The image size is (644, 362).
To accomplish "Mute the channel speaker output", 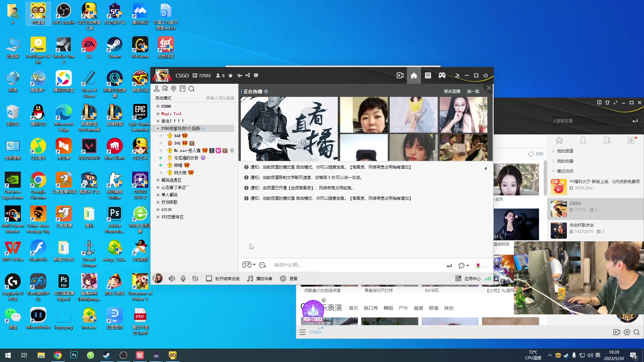I will click(x=172, y=279).
